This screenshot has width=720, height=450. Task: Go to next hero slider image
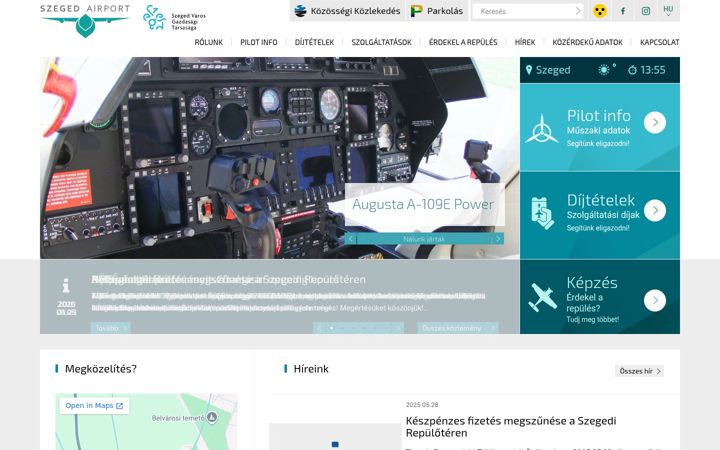click(x=498, y=239)
